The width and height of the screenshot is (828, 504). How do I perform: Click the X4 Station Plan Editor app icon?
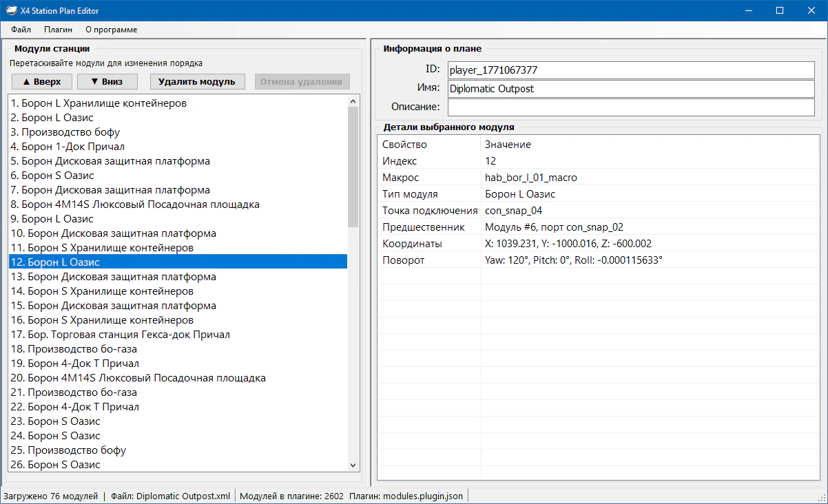[11, 10]
